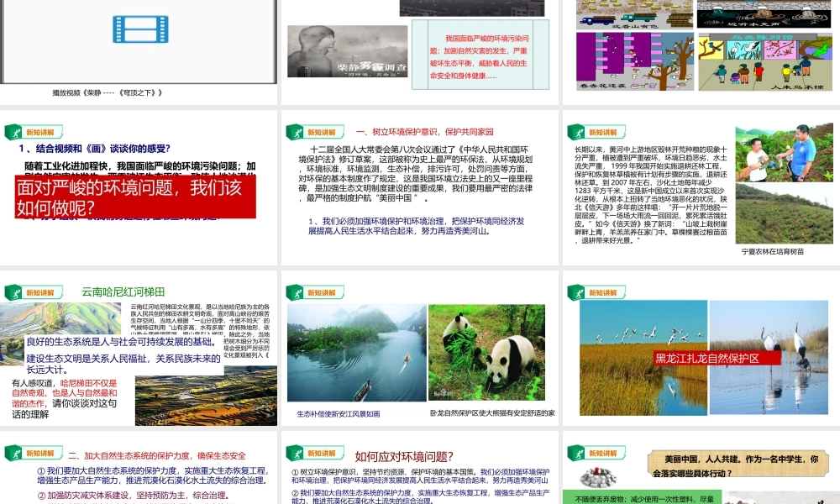Image resolution: width=840 pixels, height=504 pixels.
Task: Click the red box 面对严峻的环境问题,我们该如何做呢?
Action: coord(135,197)
